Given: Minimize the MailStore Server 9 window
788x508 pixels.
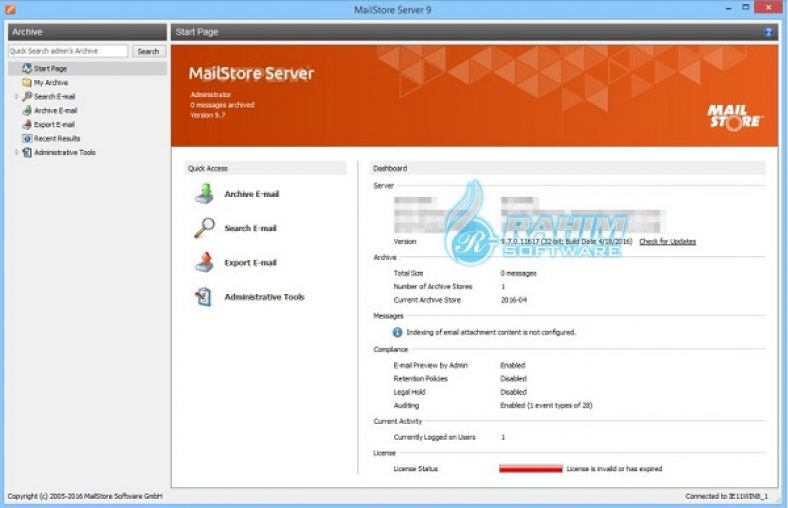Looking at the screenshot, I should [728, 9].
